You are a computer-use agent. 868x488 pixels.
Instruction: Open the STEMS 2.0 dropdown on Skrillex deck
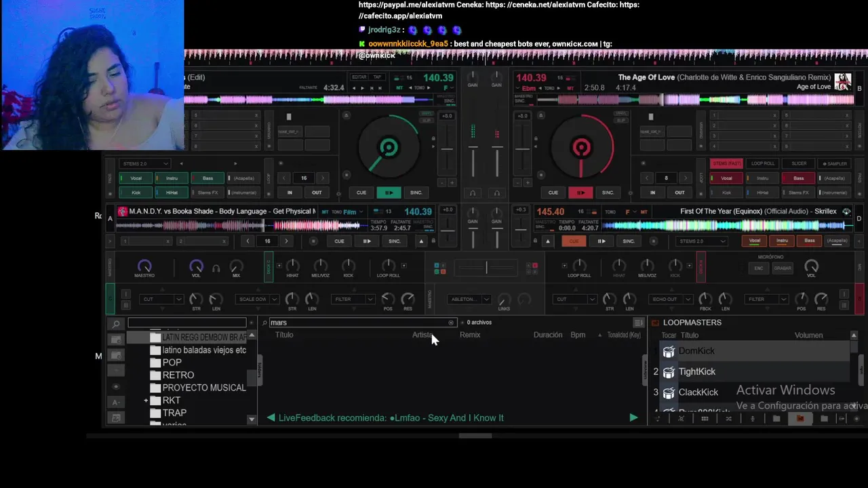click(702, 241)
